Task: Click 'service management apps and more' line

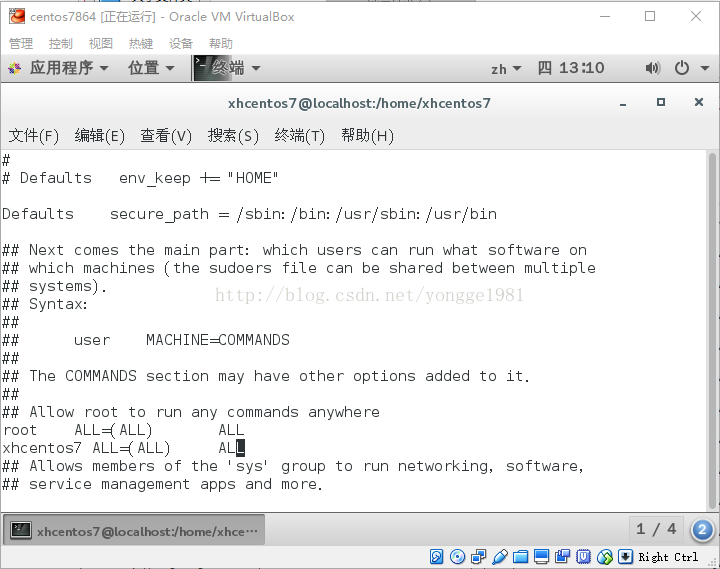Action: pos(163,484)
